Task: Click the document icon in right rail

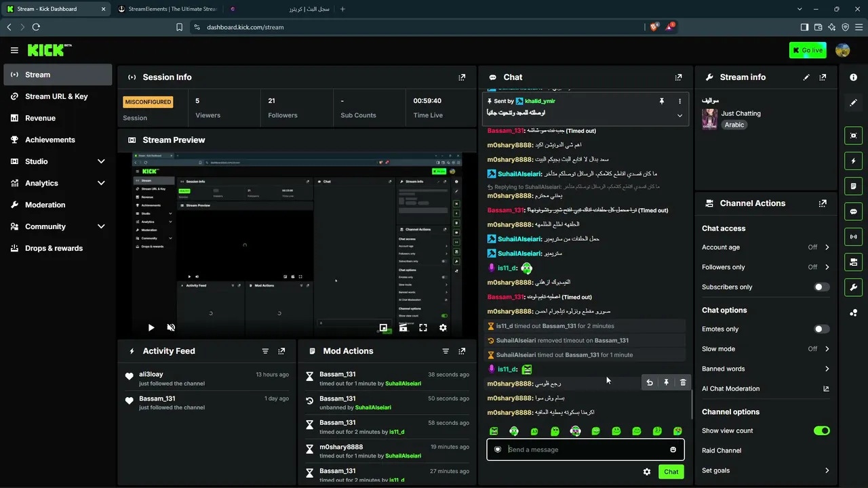Action: point(853,186)
